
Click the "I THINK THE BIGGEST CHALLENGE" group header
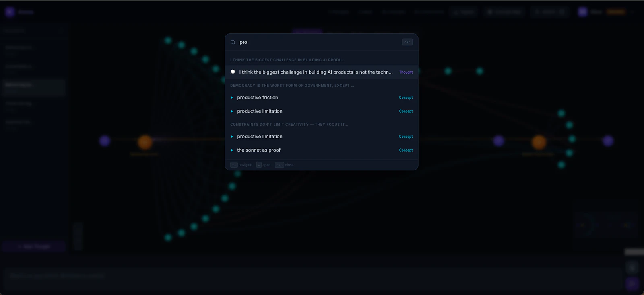click(x=287, y=60)
